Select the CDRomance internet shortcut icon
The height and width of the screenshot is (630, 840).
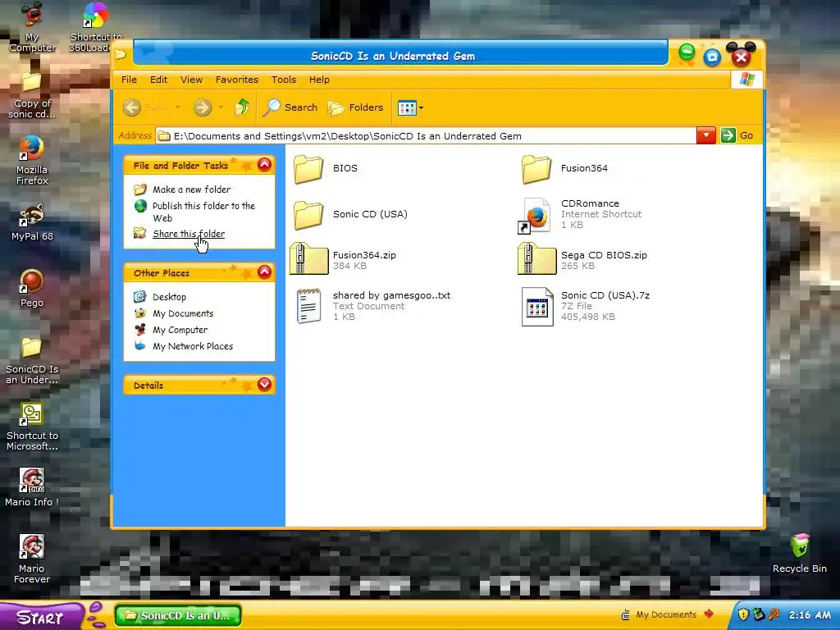pos(536,216)
